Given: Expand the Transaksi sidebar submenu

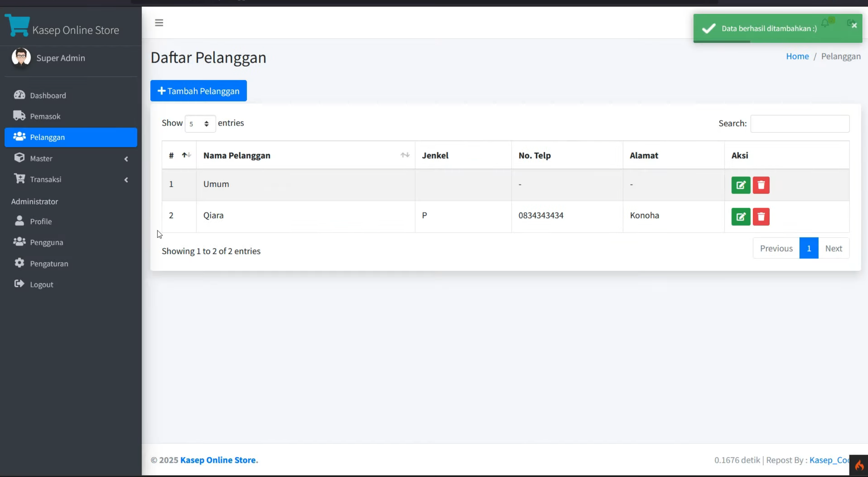Looking at the screenshot, I should click(x=71, y=179).
